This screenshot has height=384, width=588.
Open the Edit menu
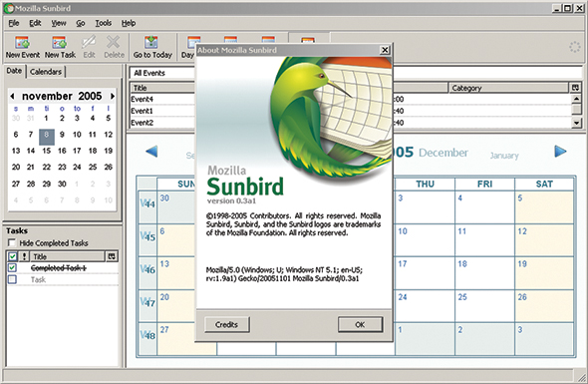click(x=35, y=23)
